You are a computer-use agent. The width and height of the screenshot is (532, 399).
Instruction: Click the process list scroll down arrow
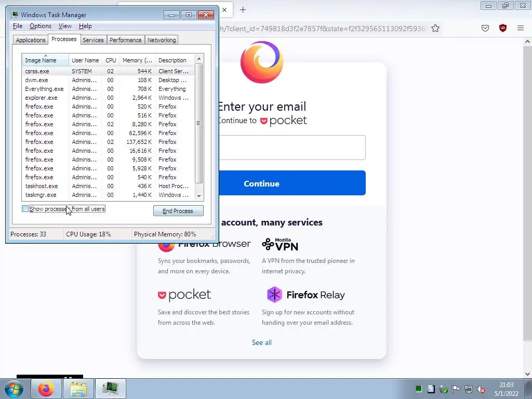pos(199,196)
